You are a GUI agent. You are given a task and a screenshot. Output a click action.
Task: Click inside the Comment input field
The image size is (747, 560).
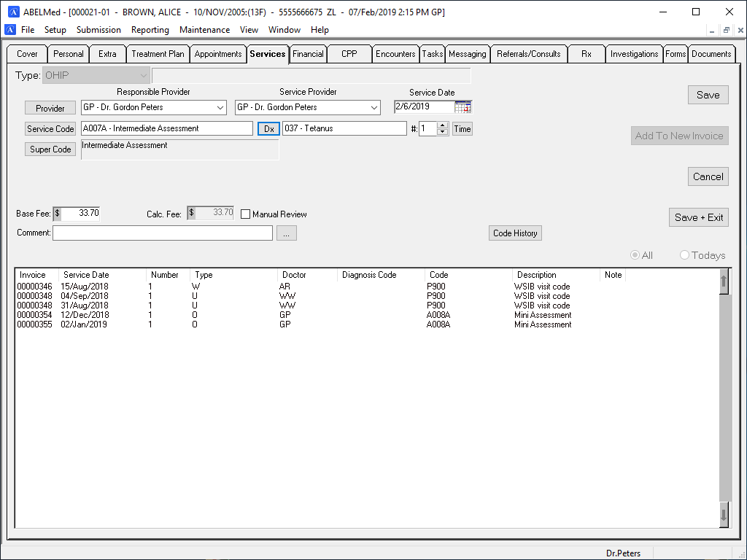click(160, 233)
